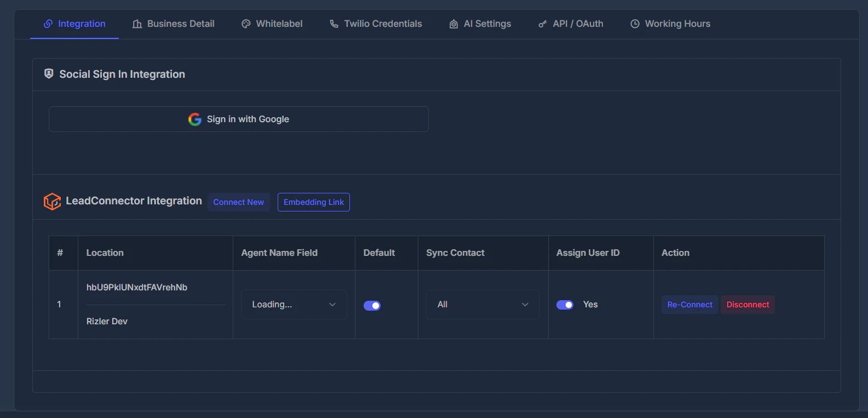This screenshot has height=418, width=868.
Task: Toggle the Assign User ID switch
Action: (565, 305)
